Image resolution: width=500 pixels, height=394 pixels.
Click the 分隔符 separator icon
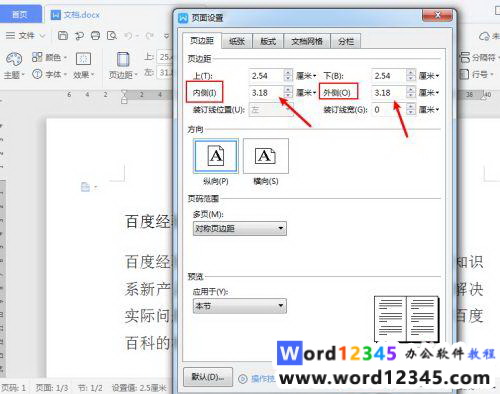click(x=464, y=57)
